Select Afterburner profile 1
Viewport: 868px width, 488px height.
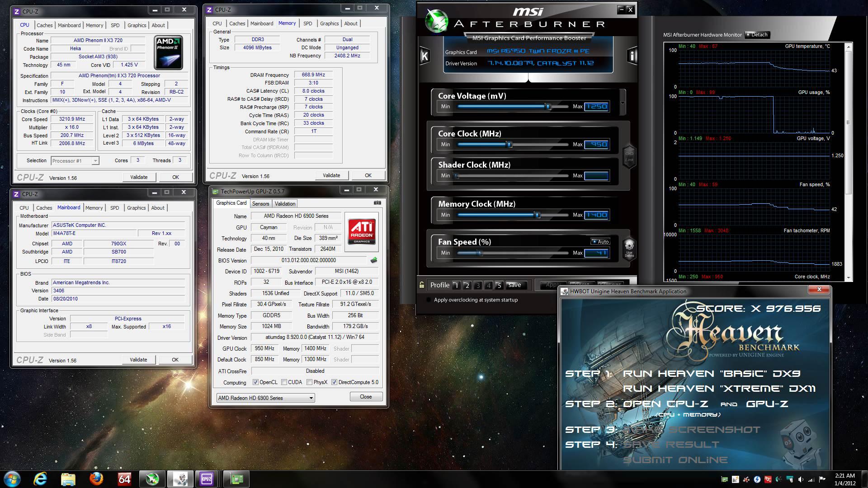coord(456,286)
